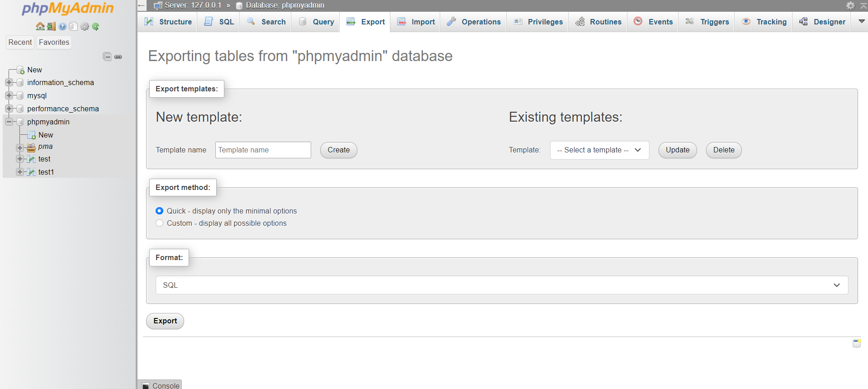Image resolution: width=868 pixels, height=389 pixels.
Task: Open the More tabs dropdown arrow
Action: coord(862,21)
